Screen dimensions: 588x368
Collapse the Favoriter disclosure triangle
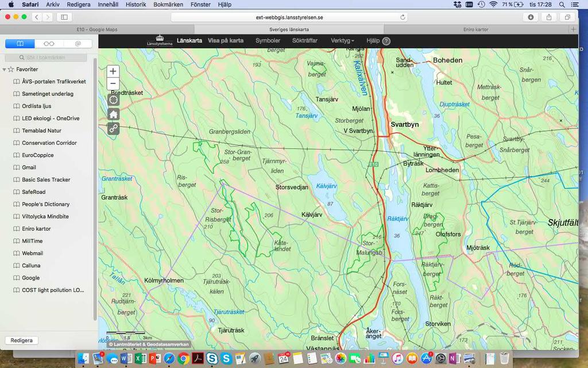[x=4, y=70]
